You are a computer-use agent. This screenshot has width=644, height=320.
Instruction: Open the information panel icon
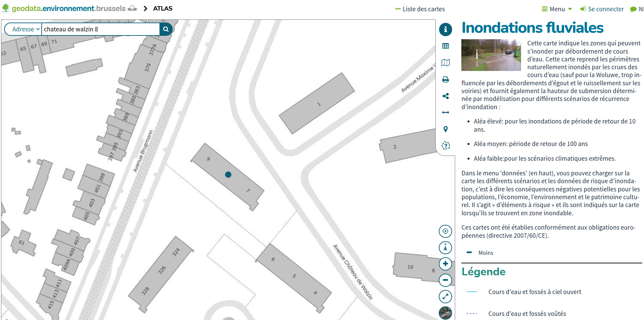(x=445, y=29)
